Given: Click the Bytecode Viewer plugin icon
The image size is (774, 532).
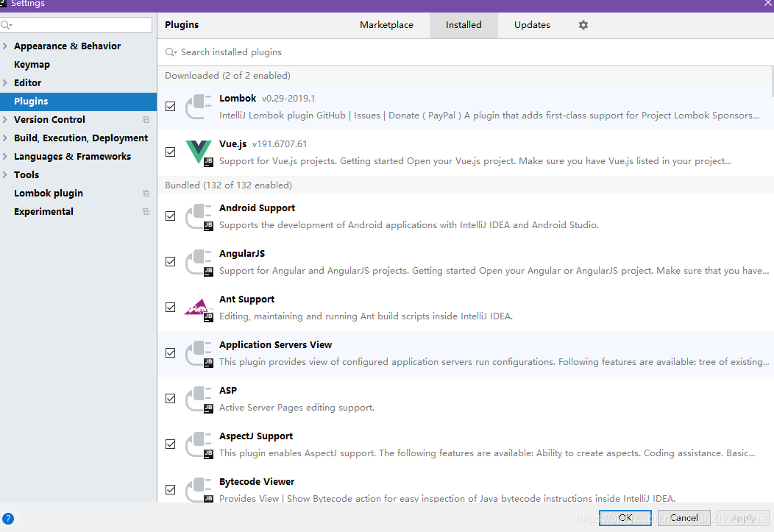Looking at the screenshot, I should [x=199, y=489].
